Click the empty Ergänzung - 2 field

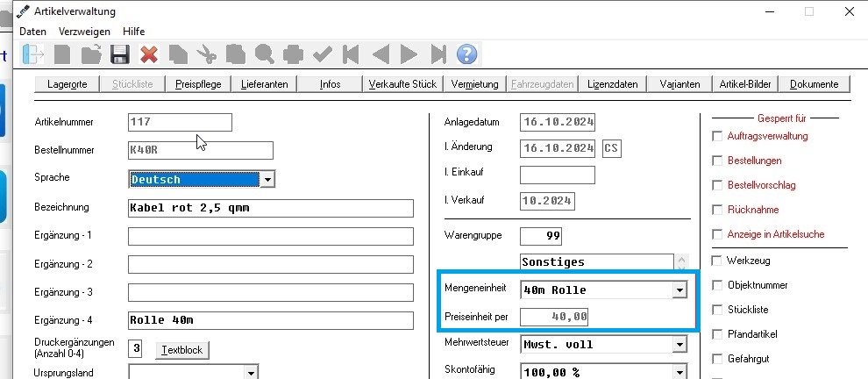(x=271, y=264)
